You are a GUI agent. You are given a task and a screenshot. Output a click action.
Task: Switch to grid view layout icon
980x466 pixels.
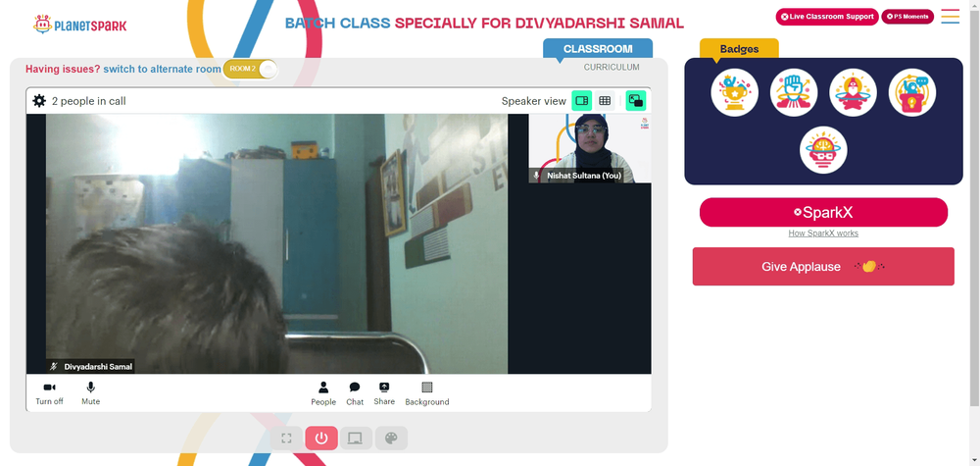[605, 101]
